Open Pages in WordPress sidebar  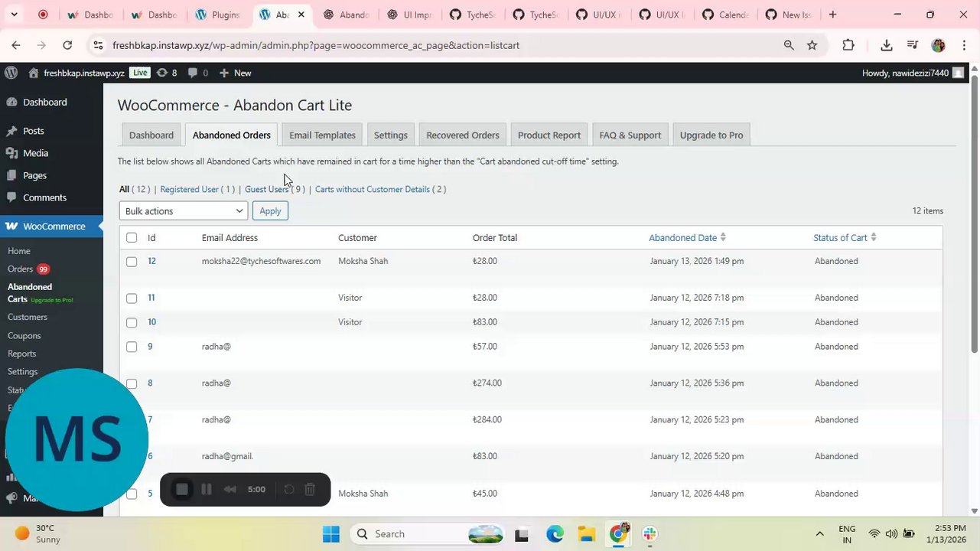click(34, 175)
